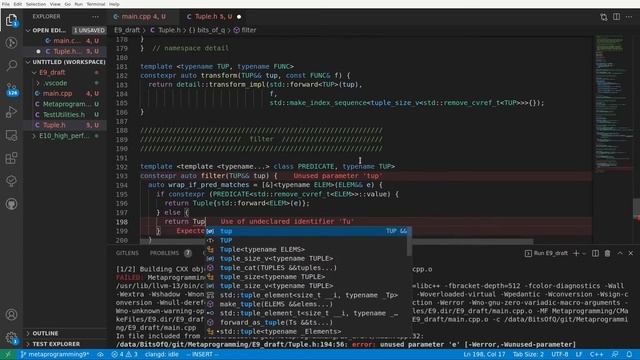Screen dimensions: 640x360
Task: Click the open changes icon in editor toolbar
Action: [x=604, y=17]
